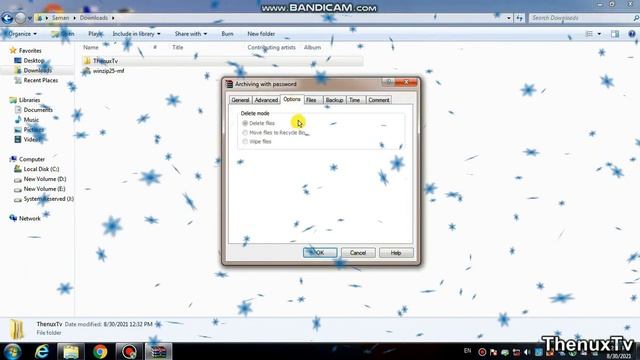Select the winzip25-mf file icon
The image size is (640, 360).
click(87, 71)
